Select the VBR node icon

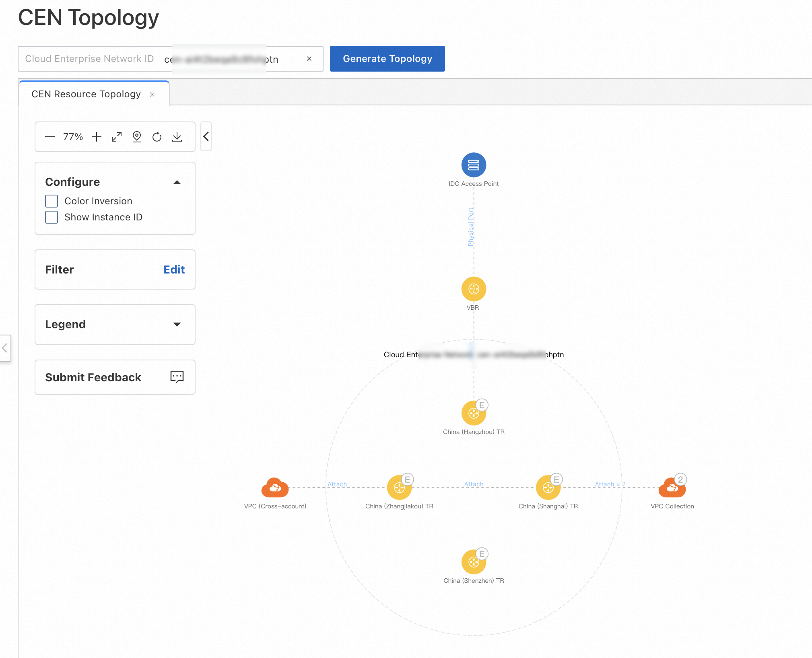pyautogui.click(x=474, y=289)
